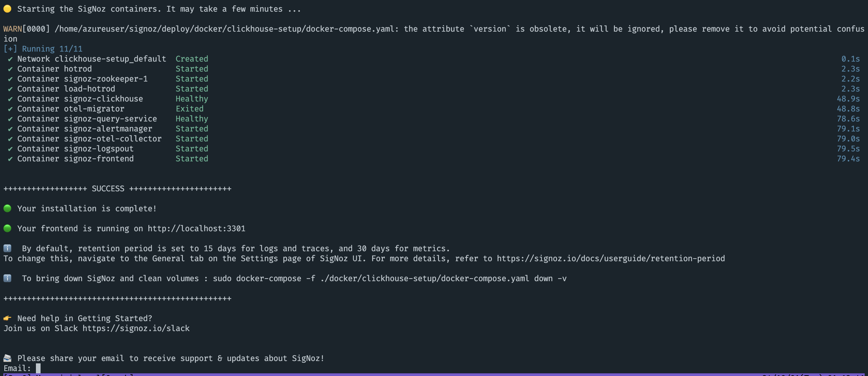Click the Email prompt input cursor
The height and width of the screenshot is (376, 868).
pos(38,368)
